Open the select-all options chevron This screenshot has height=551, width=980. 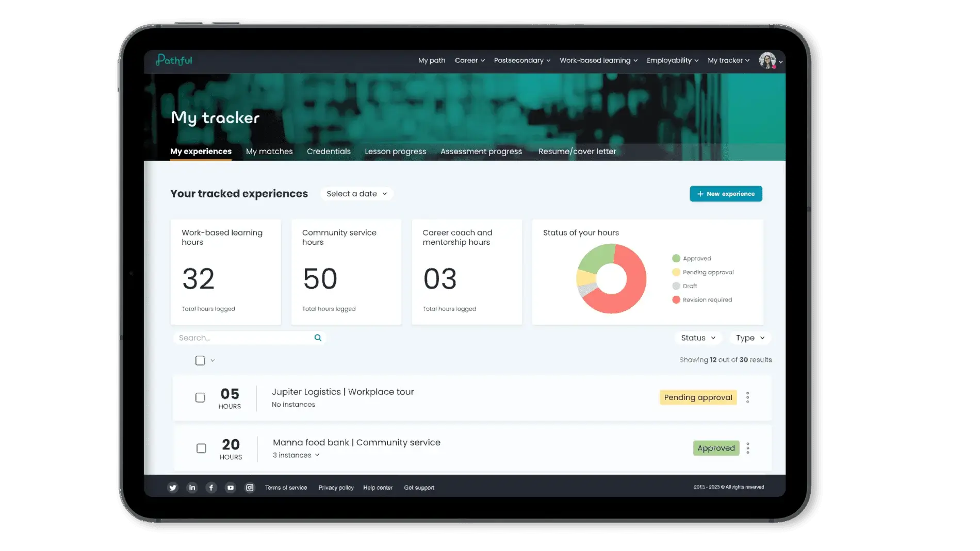[213, 360]
